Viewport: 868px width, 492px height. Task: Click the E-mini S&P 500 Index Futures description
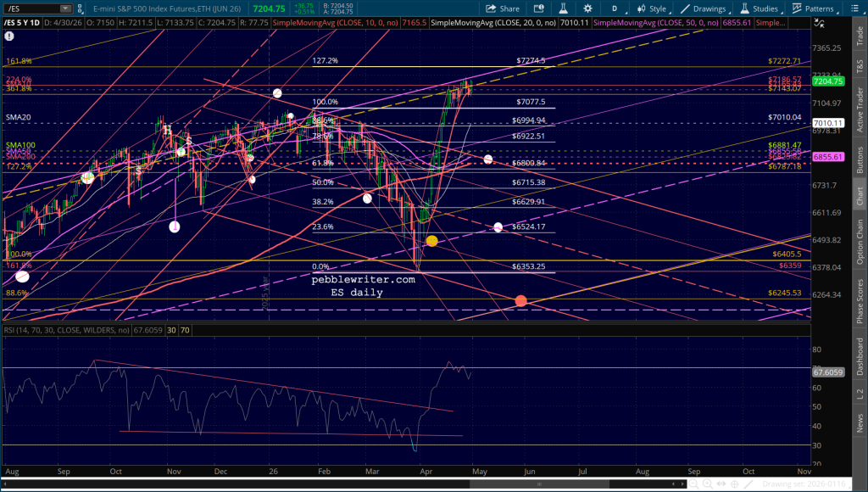pos(167,8)
